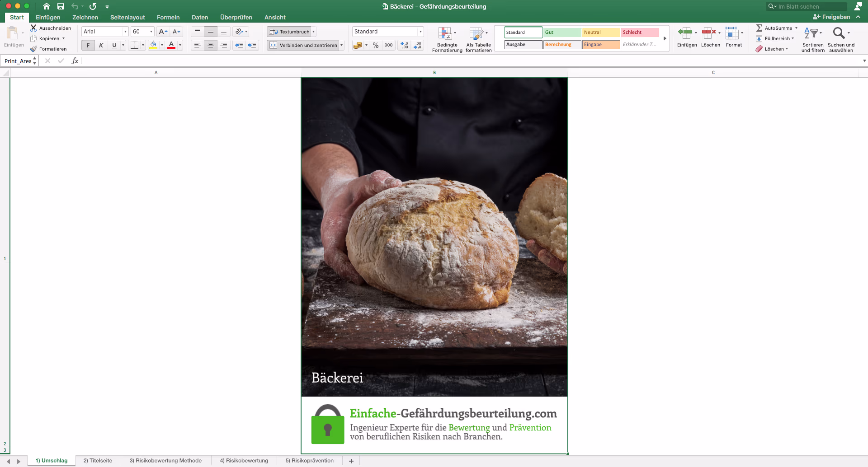This screenshot has width=868, height=467.
Task: Open the Formeln ribbon tab
Action: tap(168, 17)
